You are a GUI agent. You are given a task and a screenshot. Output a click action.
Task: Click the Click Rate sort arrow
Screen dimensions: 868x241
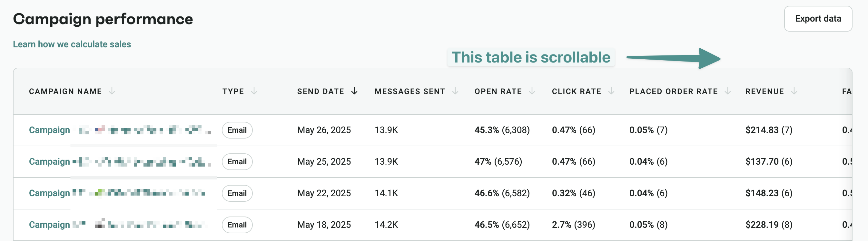(x=612, y=91)
